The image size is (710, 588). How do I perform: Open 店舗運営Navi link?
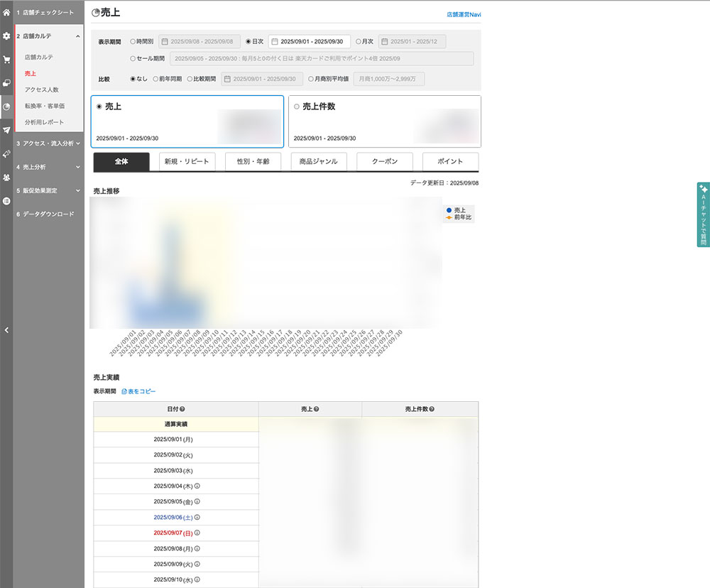(464, 14)
